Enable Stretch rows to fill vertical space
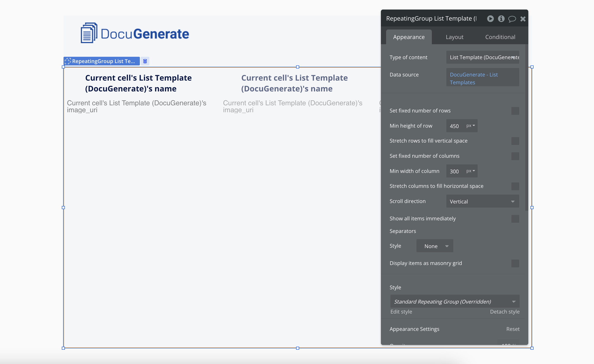Viewport: 594px width, 364px height. pyautogui.click(x=515, y=141)
